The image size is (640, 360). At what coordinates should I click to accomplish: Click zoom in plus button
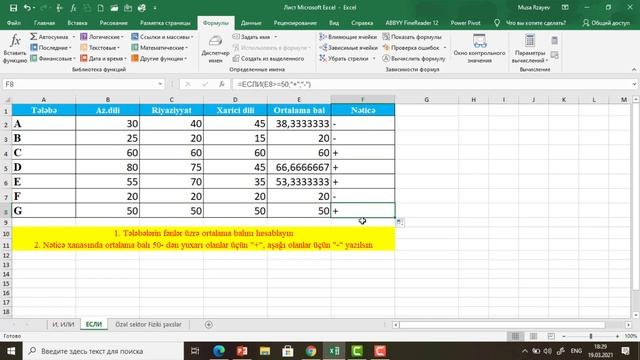coord(617,336)
